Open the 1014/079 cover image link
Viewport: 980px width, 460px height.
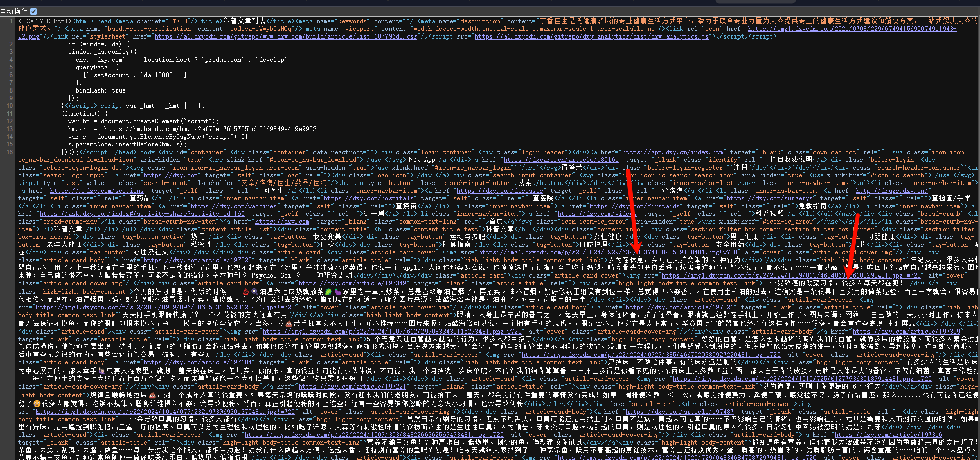(165, 412)
